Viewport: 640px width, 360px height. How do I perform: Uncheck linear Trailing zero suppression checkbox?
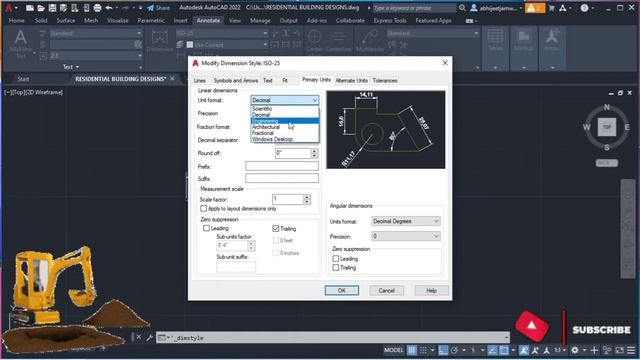click(276, 229)
